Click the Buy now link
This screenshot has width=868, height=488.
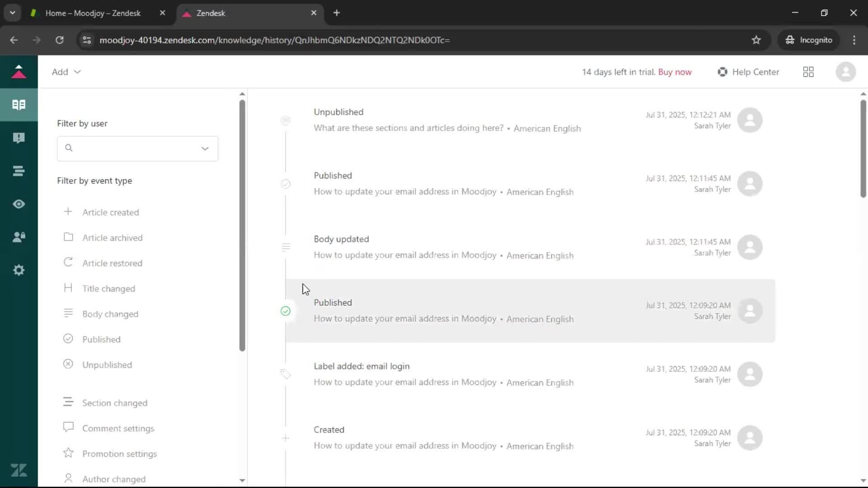click(675, 72)
